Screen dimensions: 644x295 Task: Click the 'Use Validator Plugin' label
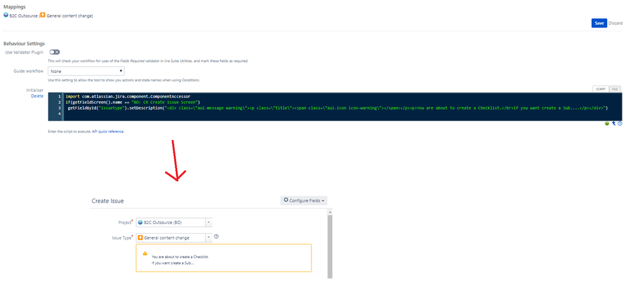24,52
